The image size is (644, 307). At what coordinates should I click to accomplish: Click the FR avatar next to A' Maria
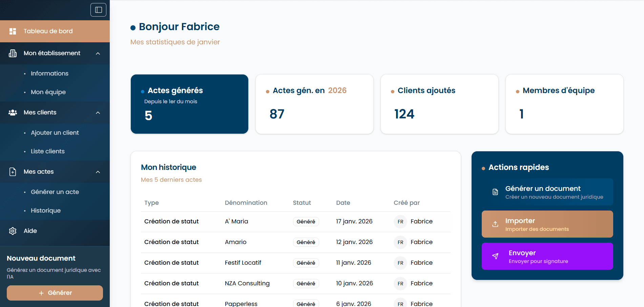(x=400, y=221)
